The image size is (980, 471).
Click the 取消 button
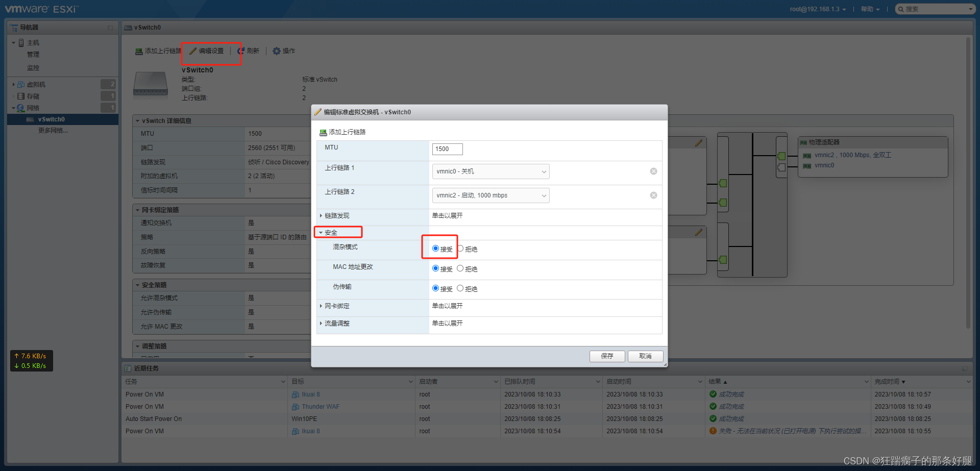[x=646, y=356]
